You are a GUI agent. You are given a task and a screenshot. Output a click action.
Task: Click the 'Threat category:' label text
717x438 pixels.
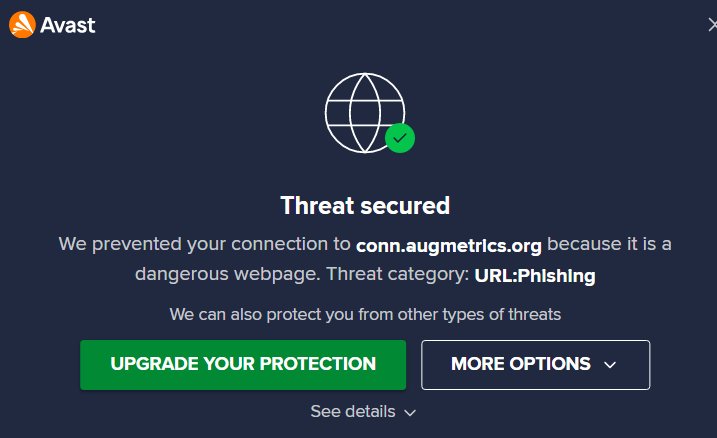398,274
